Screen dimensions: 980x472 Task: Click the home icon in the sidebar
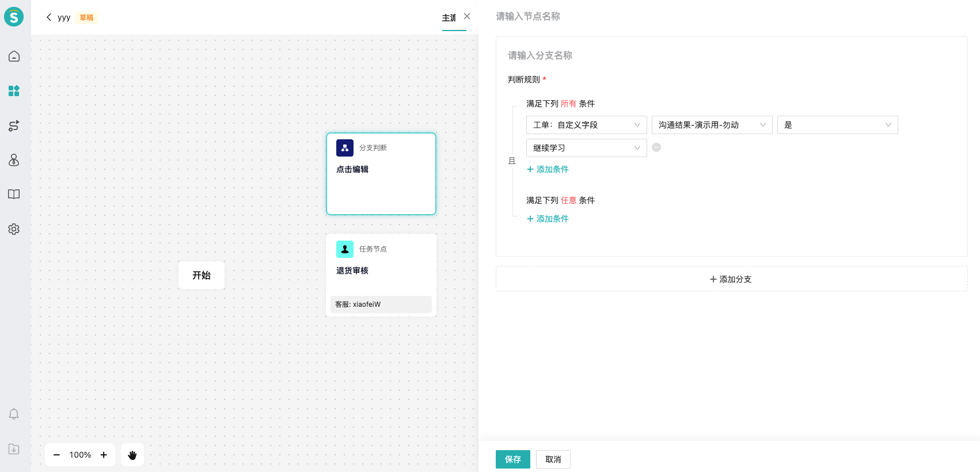pyautogui.click(x=14, y=56)
